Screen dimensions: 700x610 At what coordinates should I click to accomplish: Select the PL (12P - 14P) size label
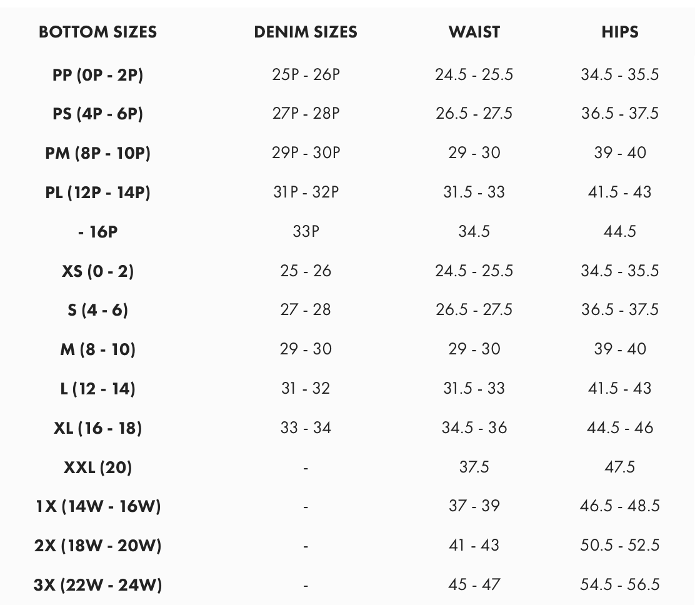pyautogui.click(x=98, y=192)
